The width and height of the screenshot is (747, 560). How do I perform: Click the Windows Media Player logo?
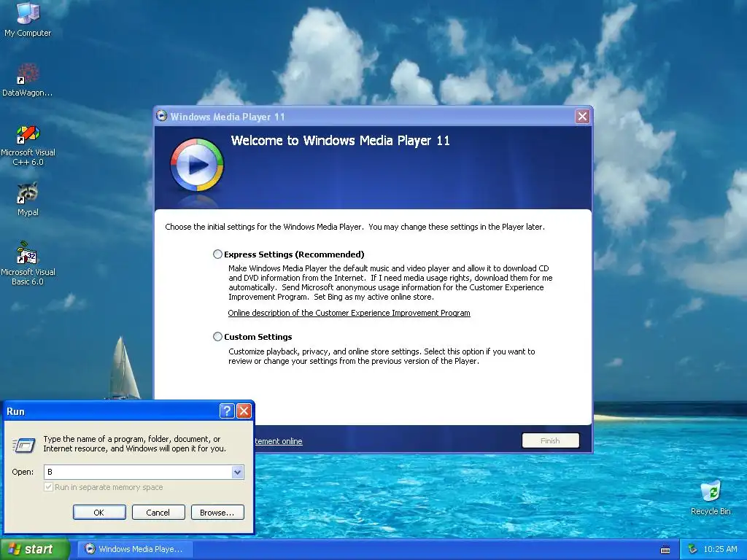(x=197, y=166)
